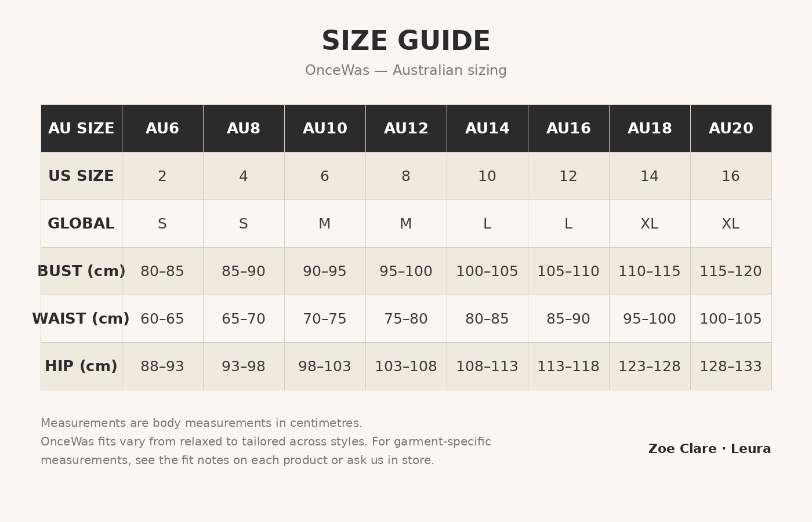Screen dimensions: 812x522
Task: Select the bust value 80–85
Action: coord(162,271)
